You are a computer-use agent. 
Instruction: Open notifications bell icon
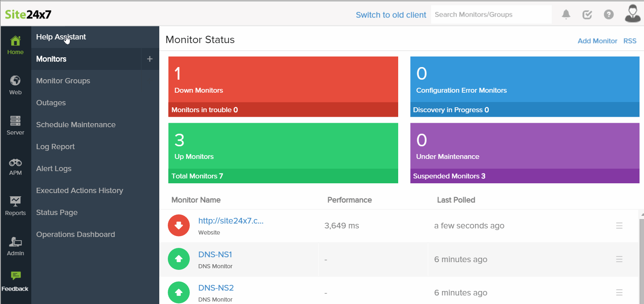(566, 15)
